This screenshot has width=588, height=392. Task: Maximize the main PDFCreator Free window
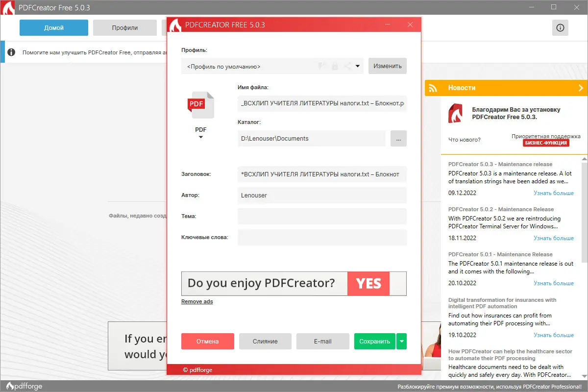(x=554, y=7)
